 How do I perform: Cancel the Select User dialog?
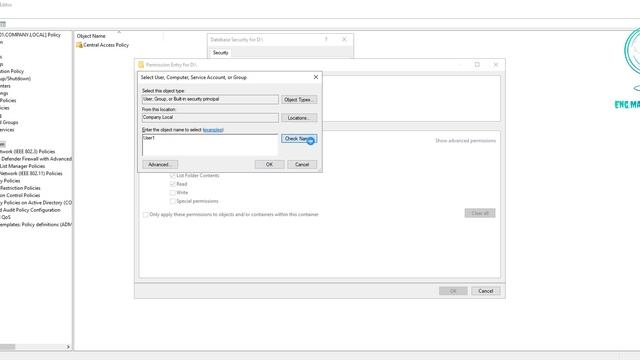(x=302, y=164)
